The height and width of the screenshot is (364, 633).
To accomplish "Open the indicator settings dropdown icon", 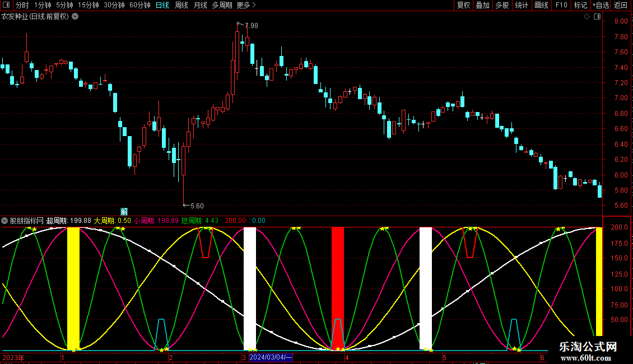I will pos(4,221).
